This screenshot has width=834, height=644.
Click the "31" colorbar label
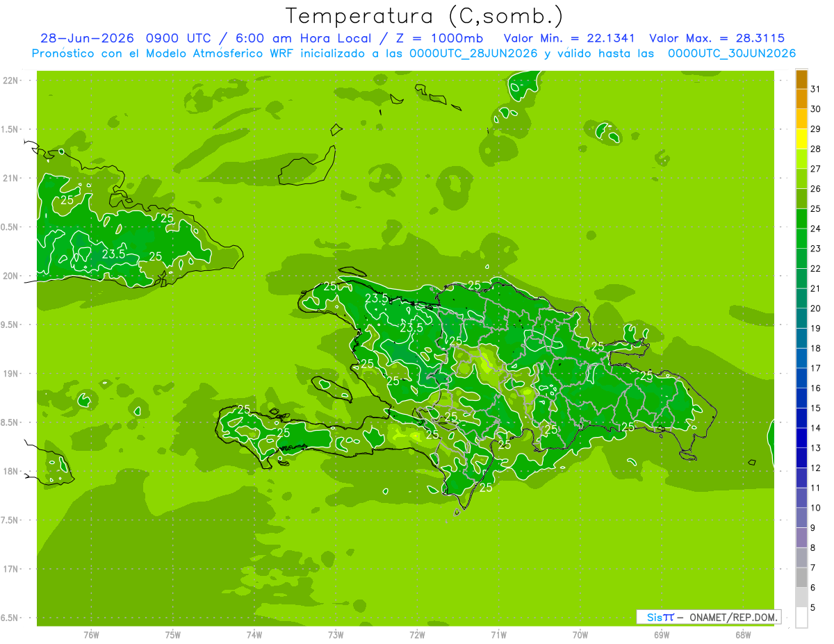click(x=815, y=89)
